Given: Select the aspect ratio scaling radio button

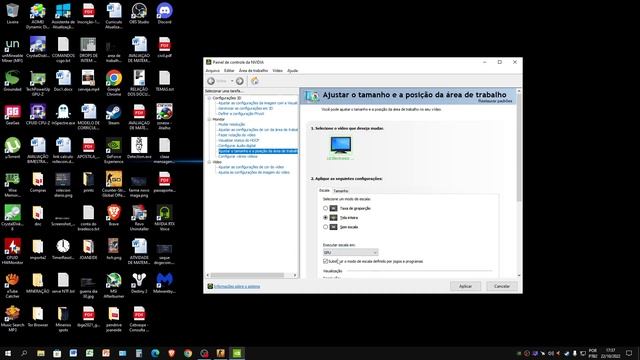Looking at the screenshot, I should click(325, 208).
